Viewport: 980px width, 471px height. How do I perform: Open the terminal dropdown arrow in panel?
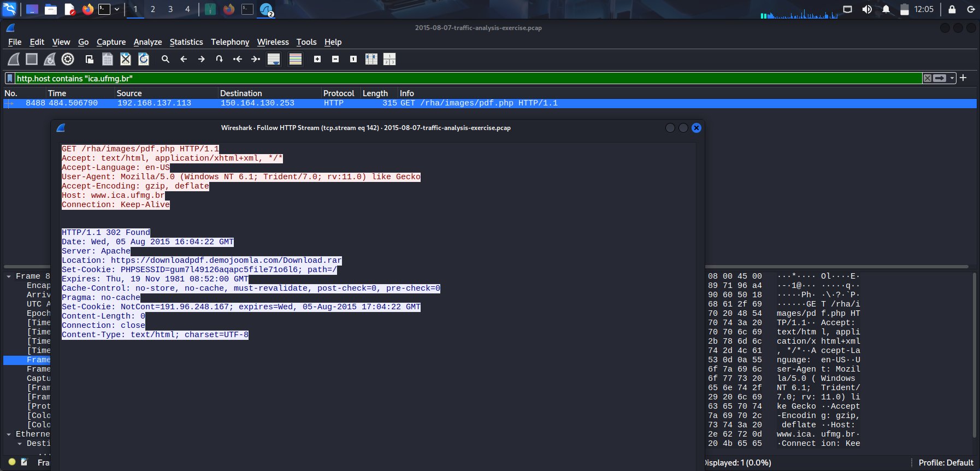pos(117,9)
